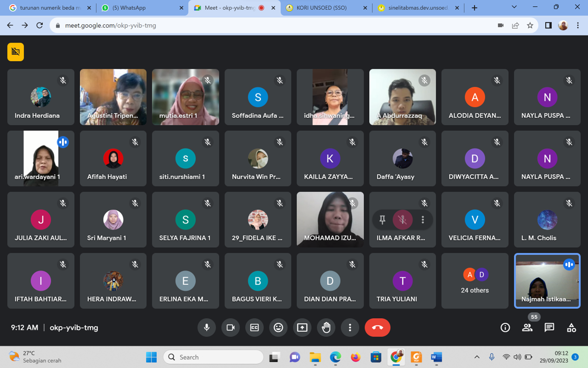Toggle closed captions button
This screenshot has height=368, width=588.
[x=254, y=327]
